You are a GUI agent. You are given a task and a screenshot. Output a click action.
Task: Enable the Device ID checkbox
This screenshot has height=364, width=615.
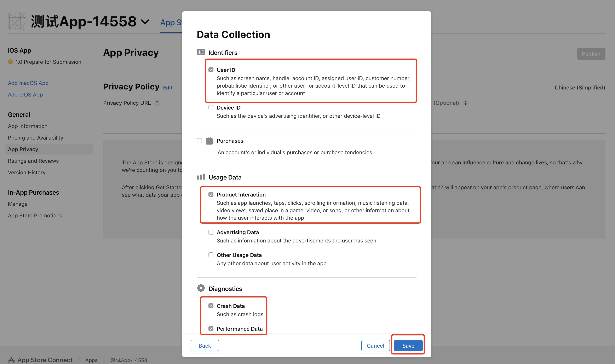[x=211, y=108]
